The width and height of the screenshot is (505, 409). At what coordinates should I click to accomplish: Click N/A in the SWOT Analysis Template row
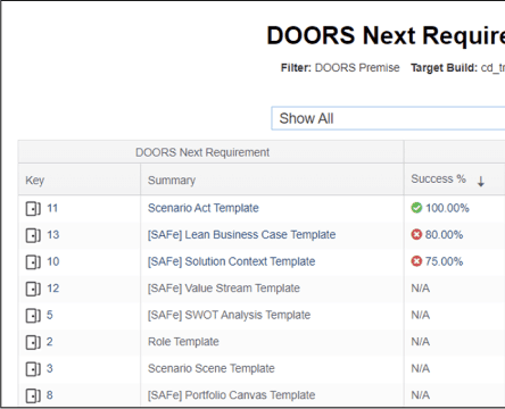point(420,315)
